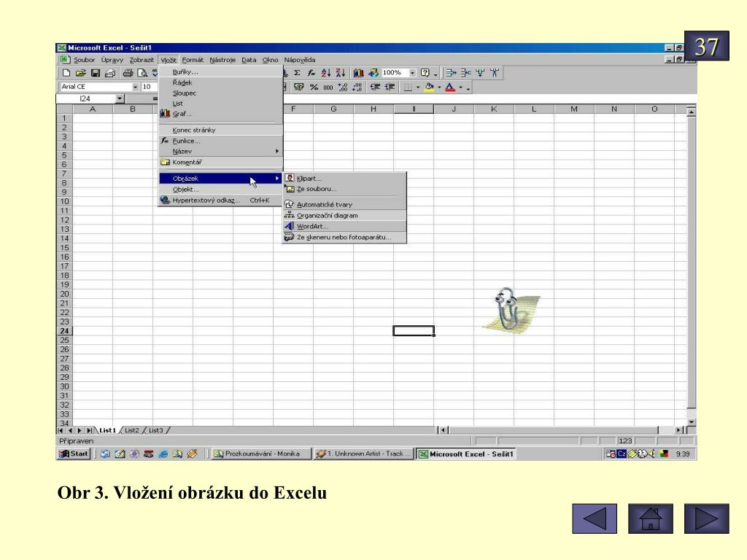This screenshot has width=747, height=560.
Task: Open the Zobrazit menu
Action: tap(142, 60)
